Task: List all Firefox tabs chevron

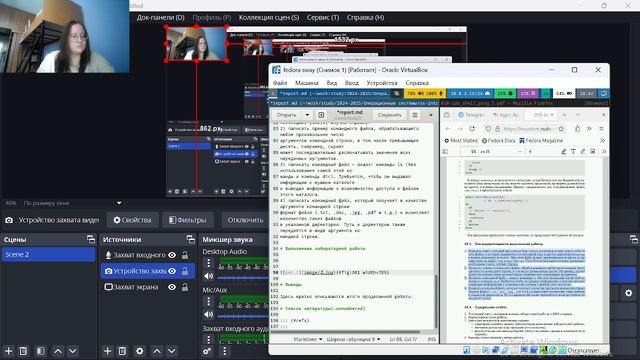Action: click(x=578, y=115)
